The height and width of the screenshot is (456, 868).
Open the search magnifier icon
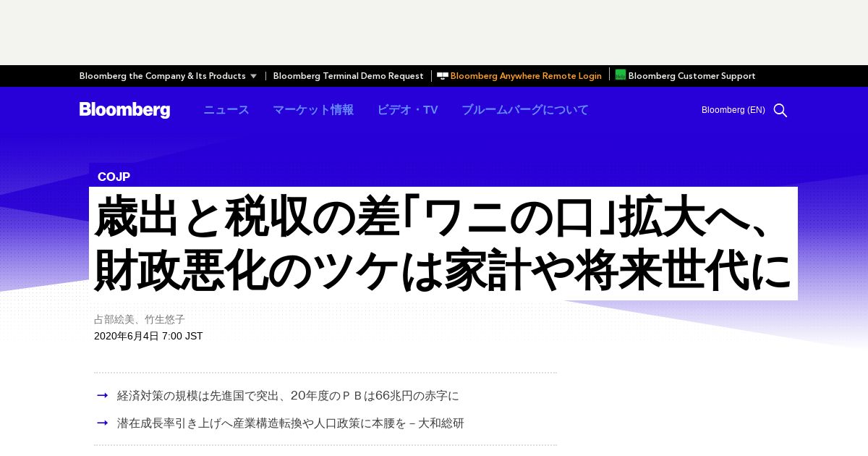coord(780,110)
